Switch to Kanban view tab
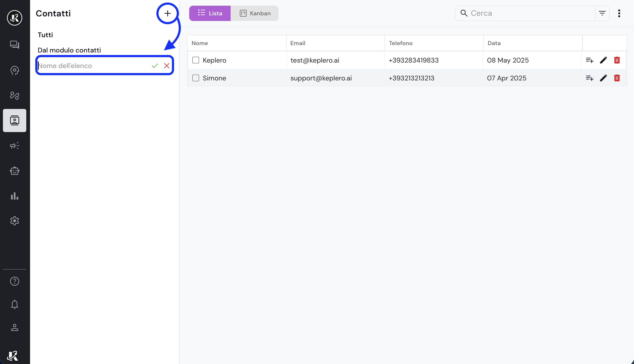Screen dimensions: 634x364 point(255,13)
